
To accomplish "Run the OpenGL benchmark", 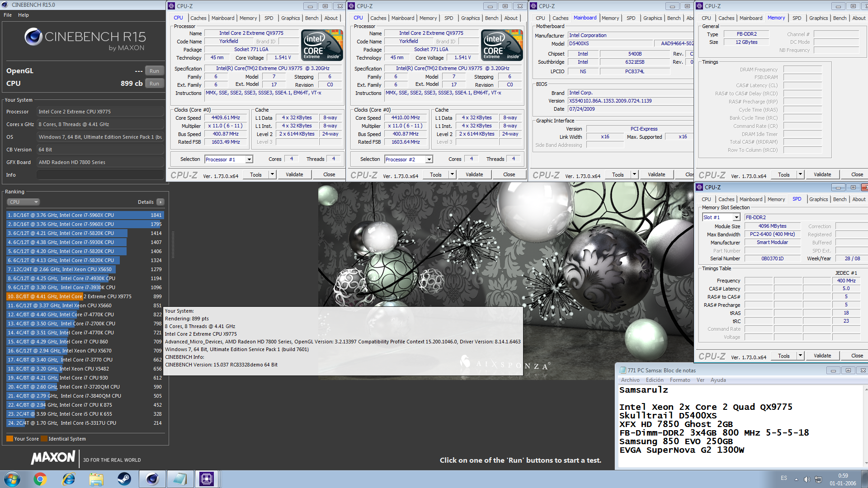I will (x=154, y=71).
